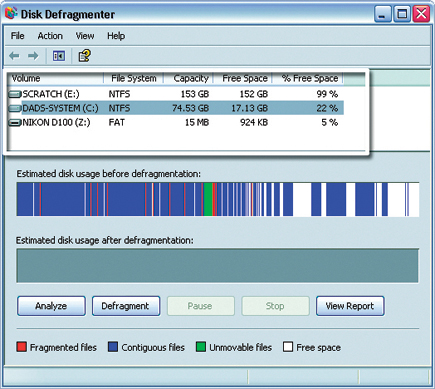Image resolution: width=435 pixels, height=389 pixels.
Task: Click the 22 % free space value
Action: pos(327,108)
